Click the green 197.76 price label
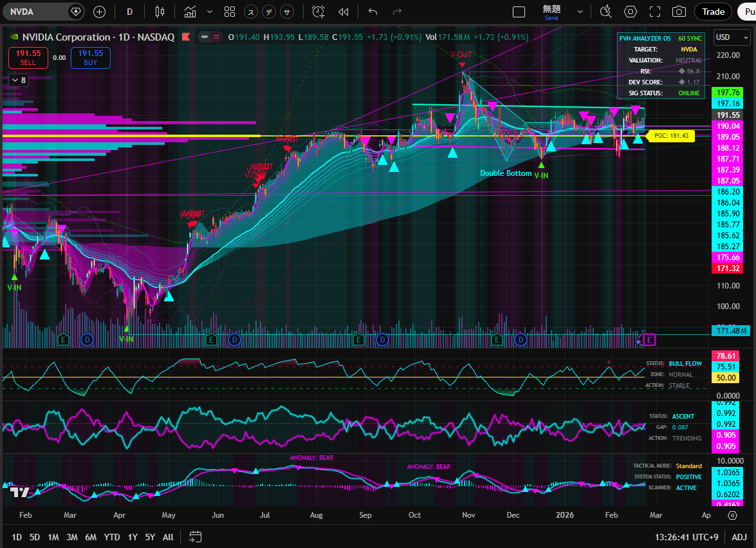 728,93
